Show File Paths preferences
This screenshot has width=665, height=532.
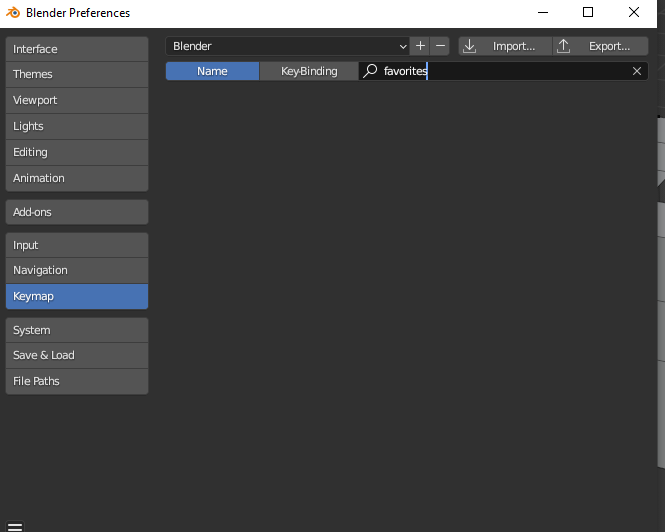[77, 381]
